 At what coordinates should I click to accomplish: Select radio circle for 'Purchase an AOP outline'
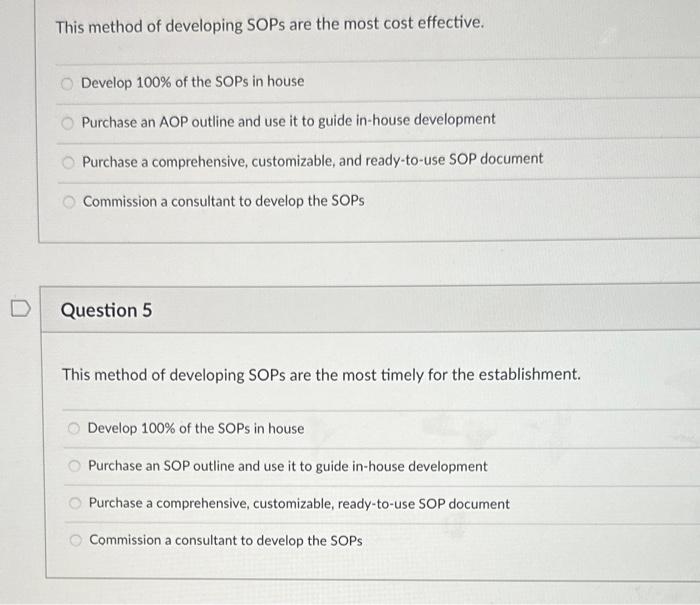coord(67,123)
